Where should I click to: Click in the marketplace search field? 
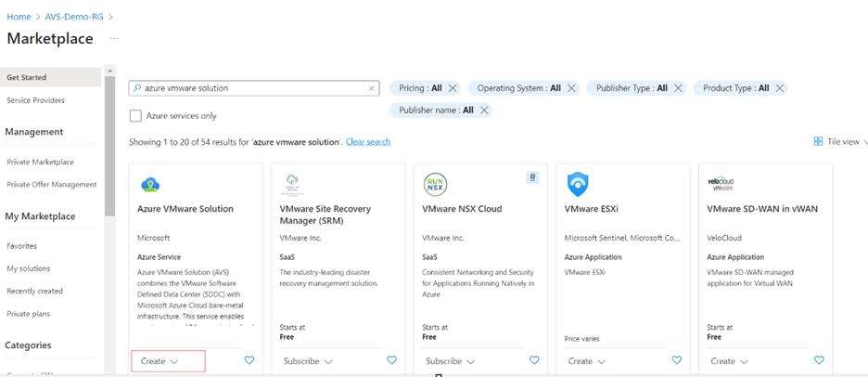[x=253, y=88]
